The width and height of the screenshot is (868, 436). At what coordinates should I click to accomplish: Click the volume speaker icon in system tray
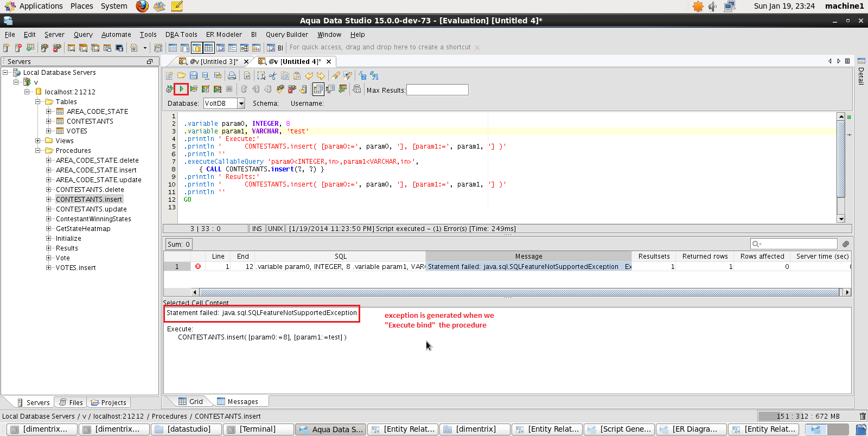[713, 6]
